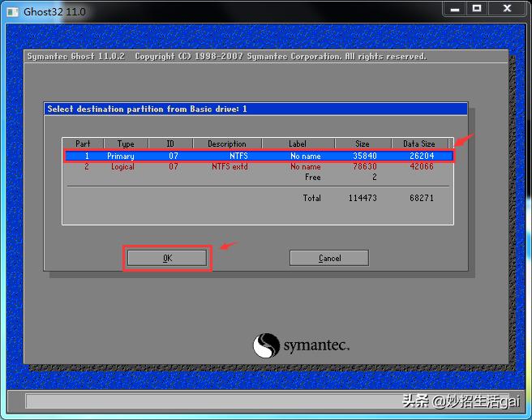The width and height of the screenshot is (532, 420).
Task: Maximize the Ghost32 11.0 window
Action: [477, 8]
